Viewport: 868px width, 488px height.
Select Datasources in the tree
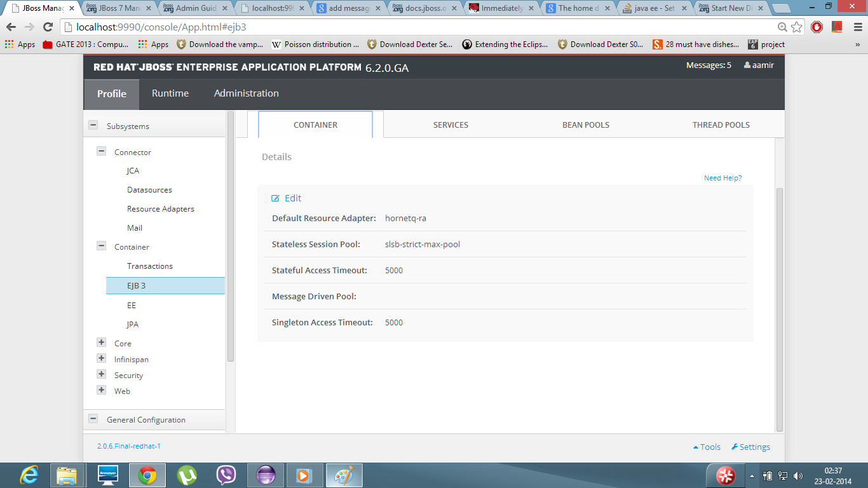click(x=149, y=190)
